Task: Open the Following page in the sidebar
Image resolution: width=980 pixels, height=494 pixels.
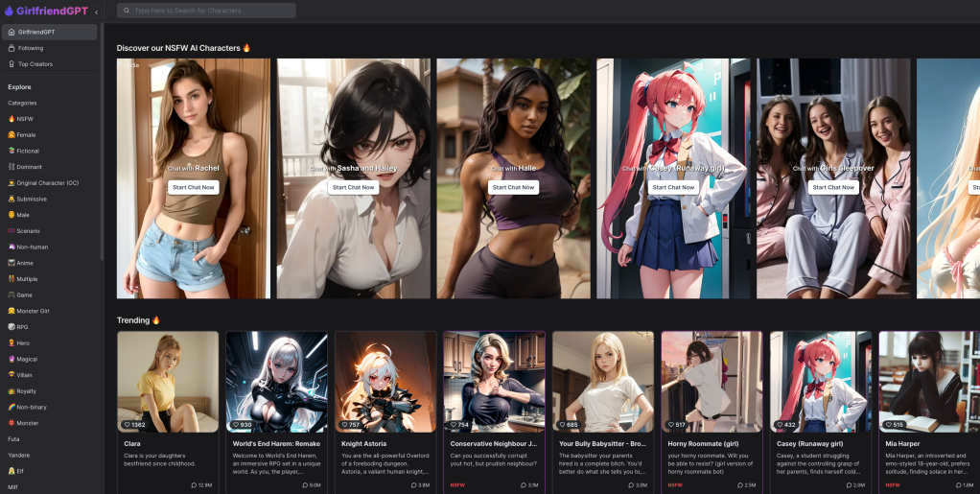Action: [x=30, y=48]
